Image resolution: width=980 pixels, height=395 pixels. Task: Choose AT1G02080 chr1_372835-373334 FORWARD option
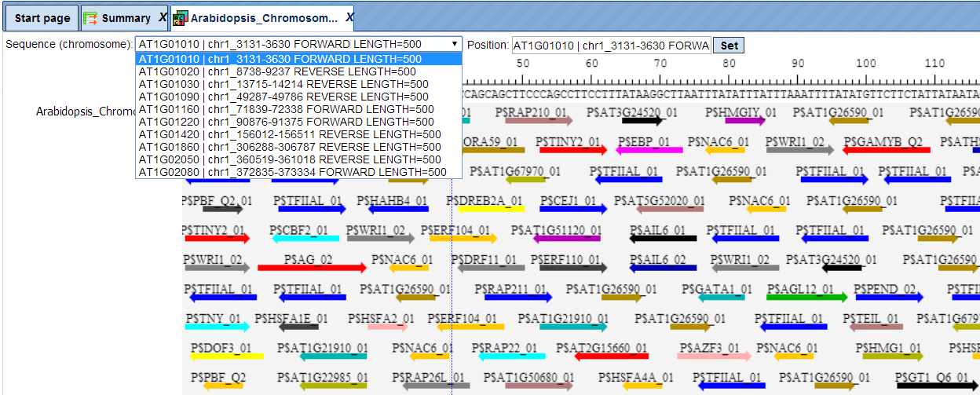[x=298, y=172]
